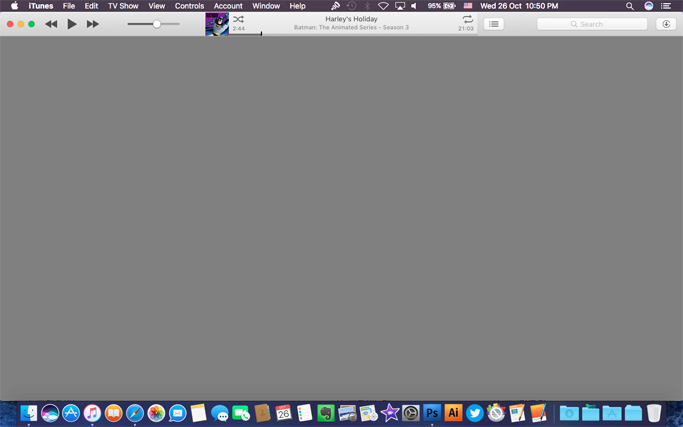Open the Downloads folder in dock
The width and height of the screenshot is (683, 427).
click(x=569, y=413)
